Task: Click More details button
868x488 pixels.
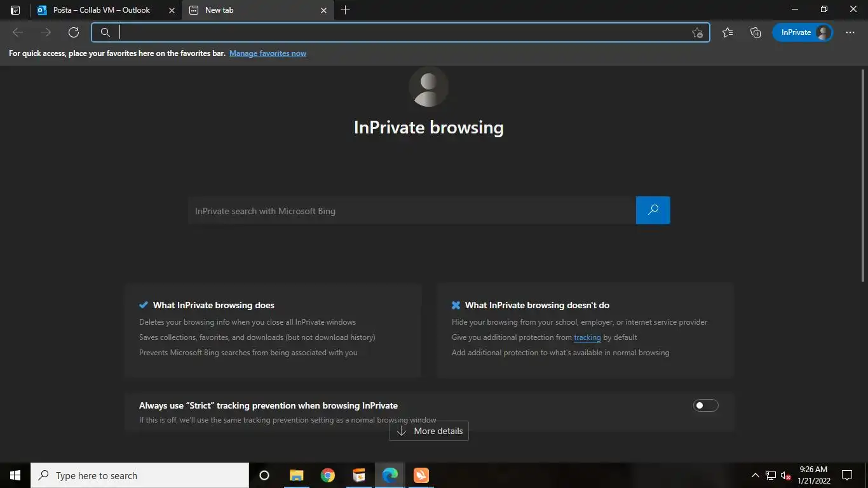Action: 429,431
